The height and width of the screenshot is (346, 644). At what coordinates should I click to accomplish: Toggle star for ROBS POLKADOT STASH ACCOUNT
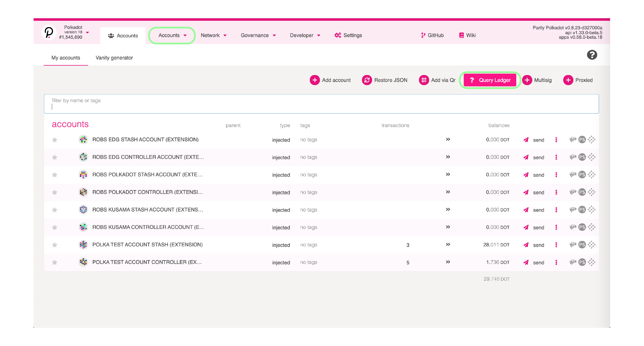tap(55, 175)
